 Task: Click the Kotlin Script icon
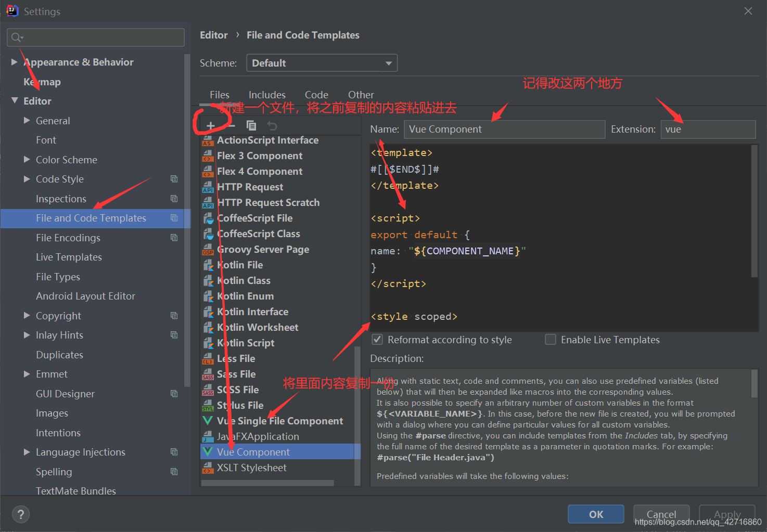pyautogui.click(x=208, y=343)
